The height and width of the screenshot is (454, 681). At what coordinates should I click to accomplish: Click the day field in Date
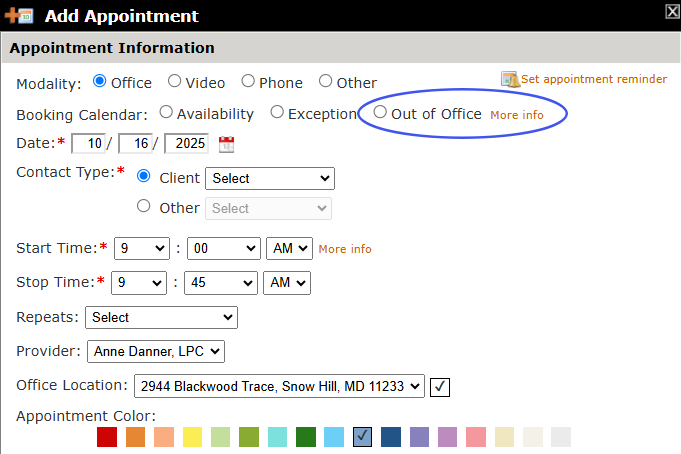(136, 143)
